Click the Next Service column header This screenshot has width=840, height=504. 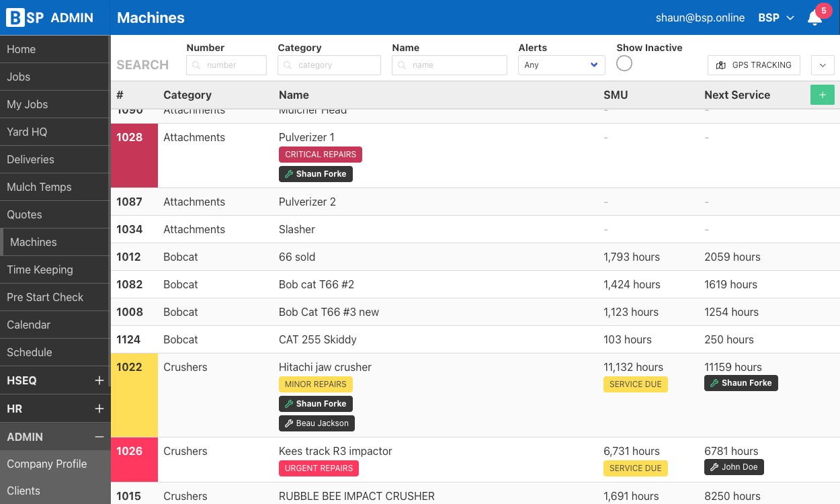737,95
